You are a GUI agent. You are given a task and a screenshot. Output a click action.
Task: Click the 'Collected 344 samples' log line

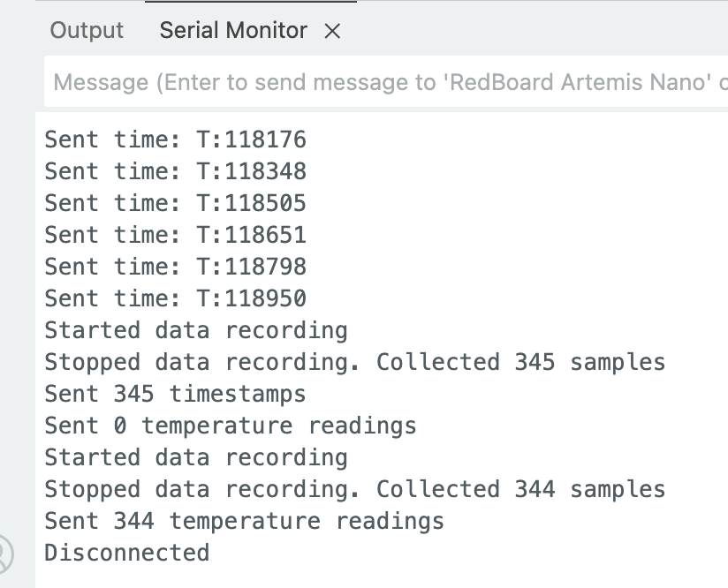520,489
